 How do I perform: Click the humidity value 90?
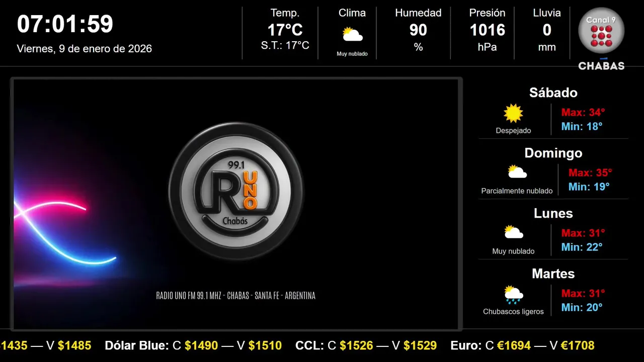coord(418,30)
